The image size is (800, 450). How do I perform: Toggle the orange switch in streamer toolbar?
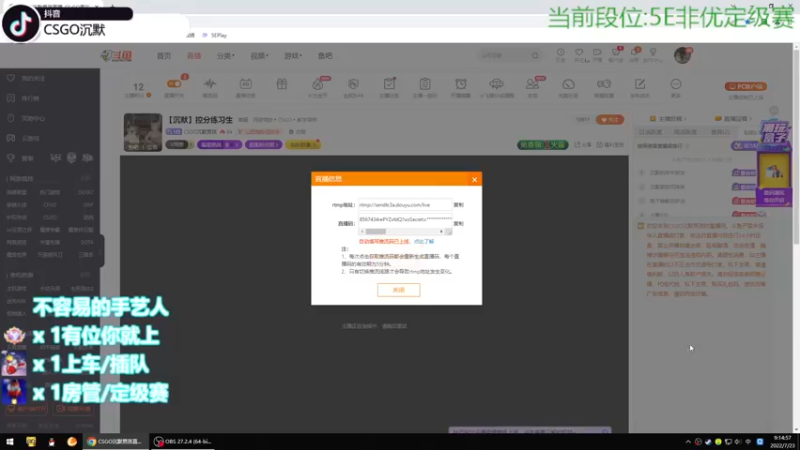174,84
